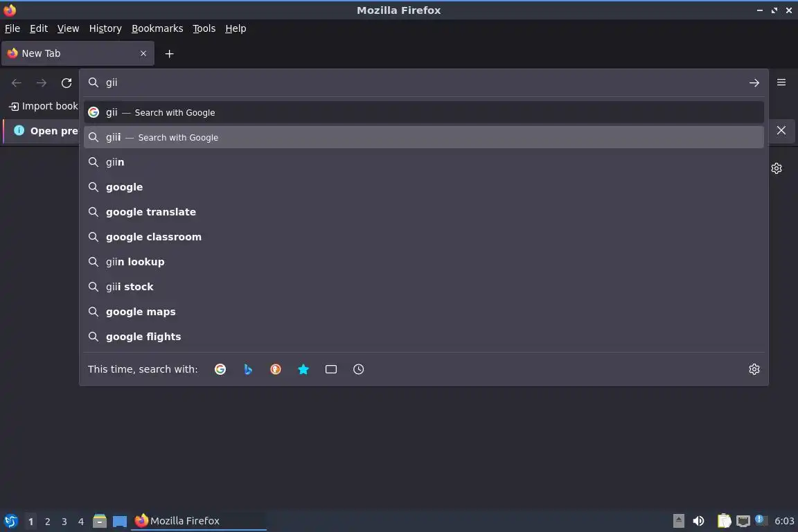798x532 pixels.
Task: Open the update notifier tray icon
Action: 760,520
